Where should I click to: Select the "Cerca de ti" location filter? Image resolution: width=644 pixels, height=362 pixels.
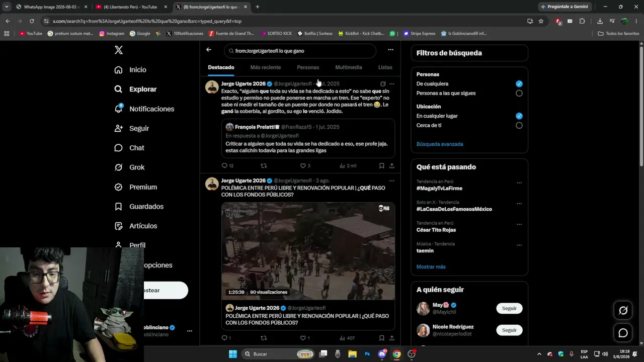[x=519, y=126]
